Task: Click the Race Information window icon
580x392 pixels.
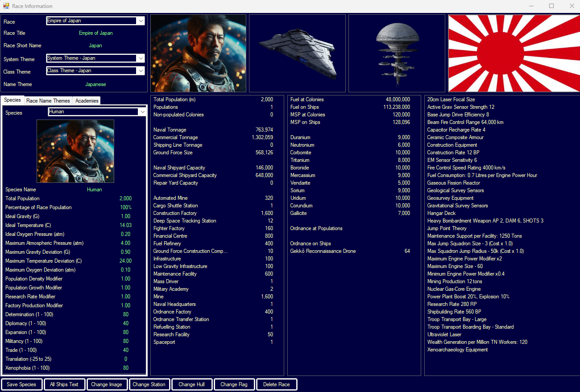Action: 6,6
